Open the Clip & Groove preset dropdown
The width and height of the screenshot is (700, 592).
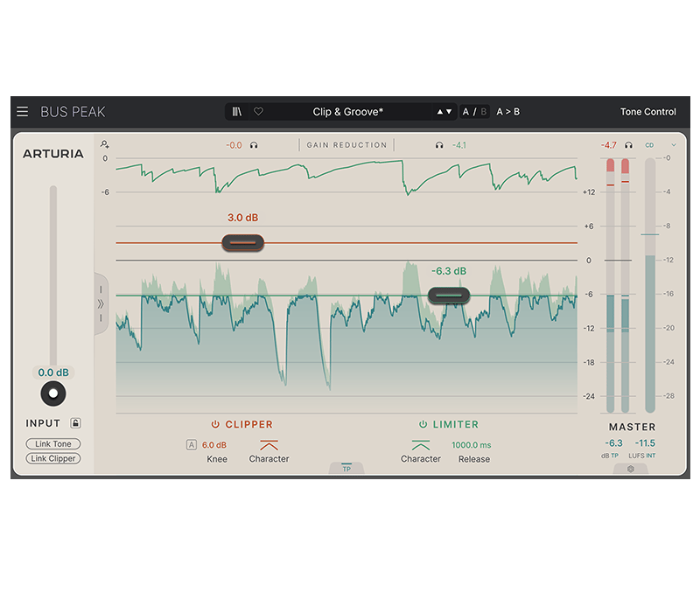tap(347, 112)
